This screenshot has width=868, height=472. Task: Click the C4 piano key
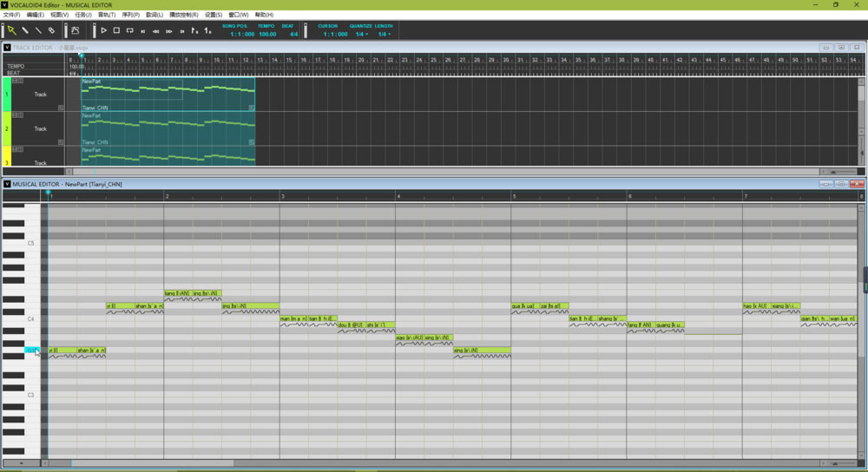point(23,319)
